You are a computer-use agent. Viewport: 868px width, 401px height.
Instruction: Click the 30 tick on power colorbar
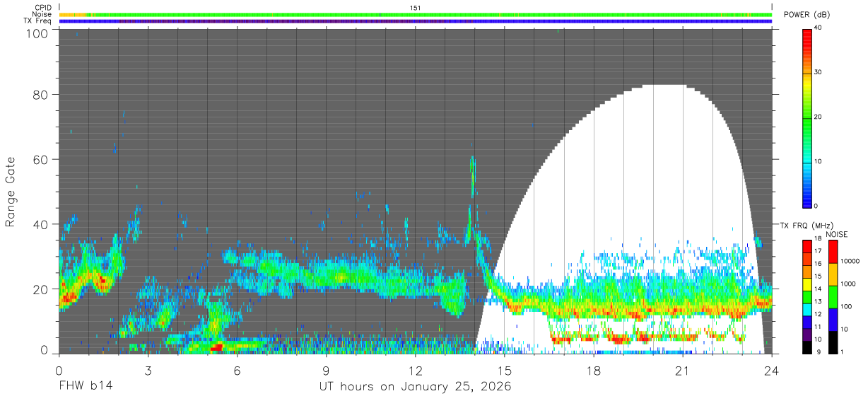click(x=819, y=72)
